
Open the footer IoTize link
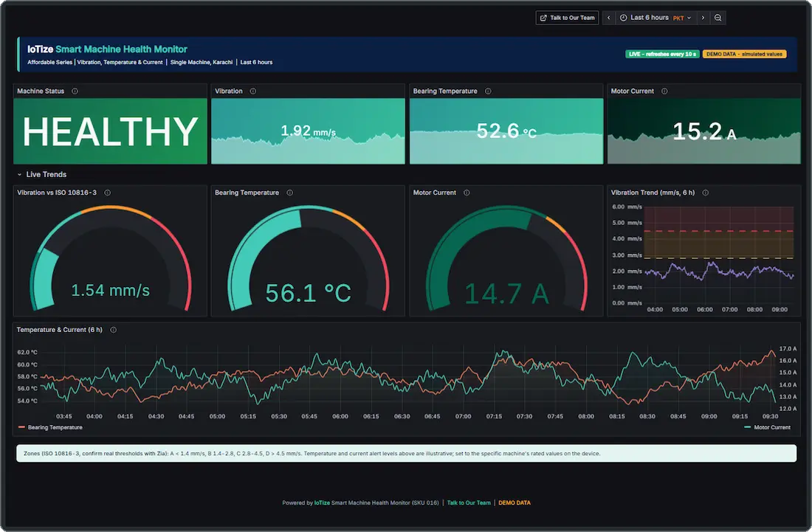tap(322, 502)
